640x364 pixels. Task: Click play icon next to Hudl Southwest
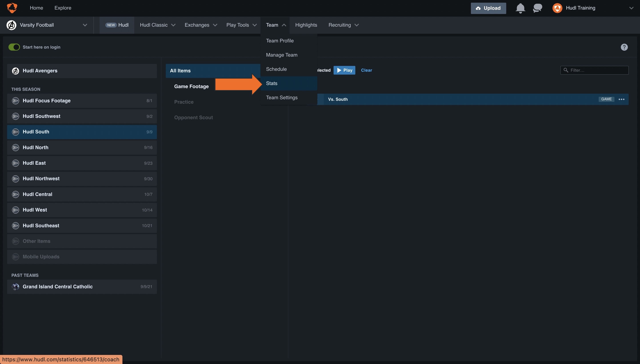click(x=16, y=116)
